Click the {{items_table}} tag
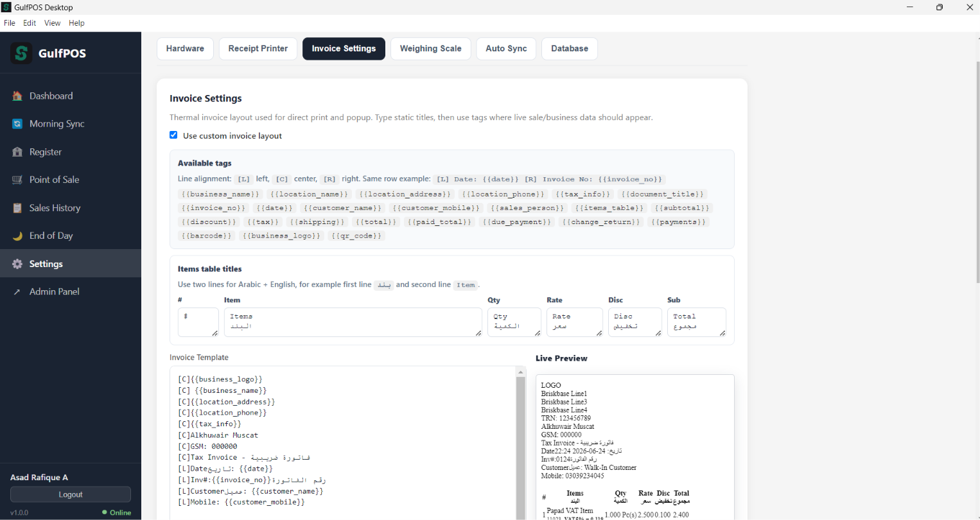This screenshot has width=980, height=520. (x=609, y=208)
